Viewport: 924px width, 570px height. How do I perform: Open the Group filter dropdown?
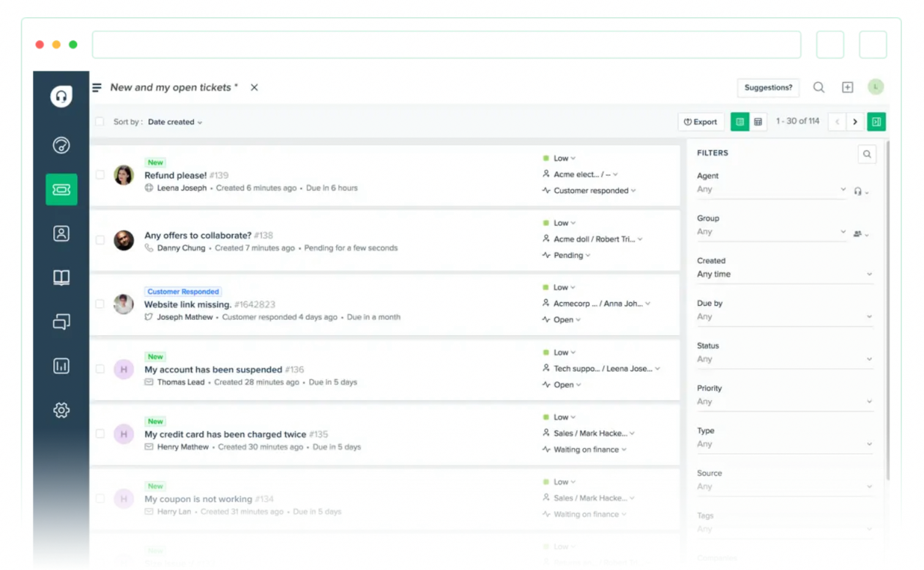[772, 232]
